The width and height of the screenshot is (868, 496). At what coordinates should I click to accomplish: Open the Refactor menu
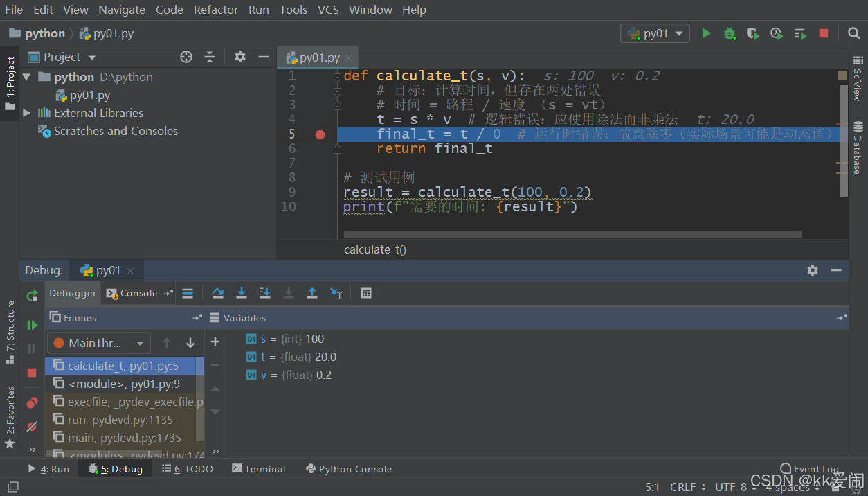(215, 10)
